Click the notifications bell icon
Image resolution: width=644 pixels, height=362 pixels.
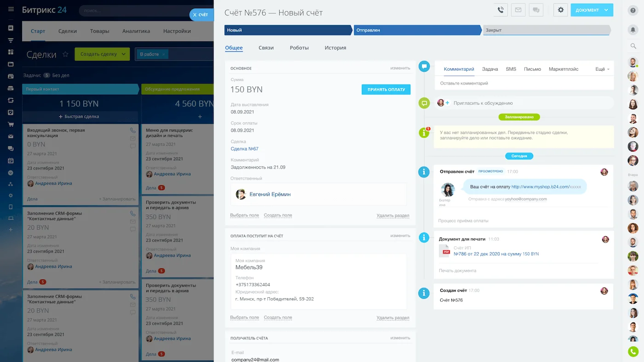click(x=633, y=29)
